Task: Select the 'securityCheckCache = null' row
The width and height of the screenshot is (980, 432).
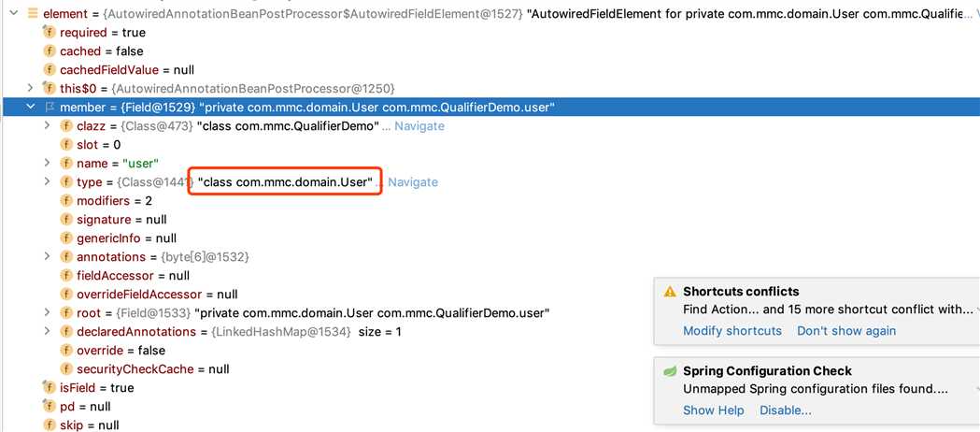Action: tap(326, 368)
